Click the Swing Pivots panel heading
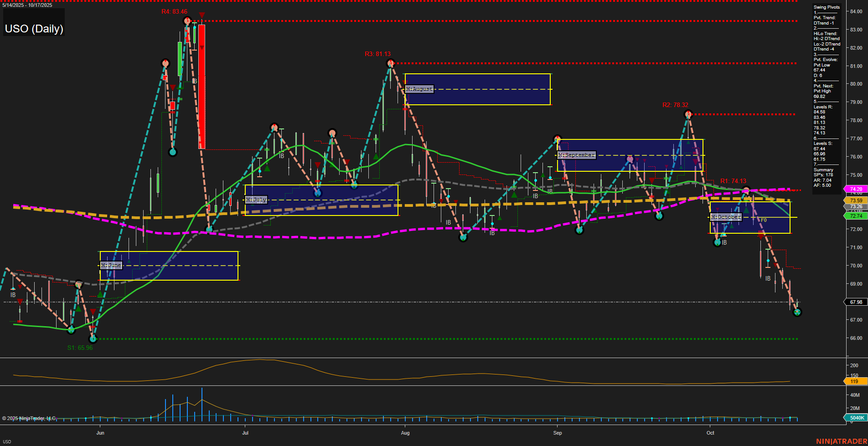The width and height of the screenshot is (868, 446). 827,7
